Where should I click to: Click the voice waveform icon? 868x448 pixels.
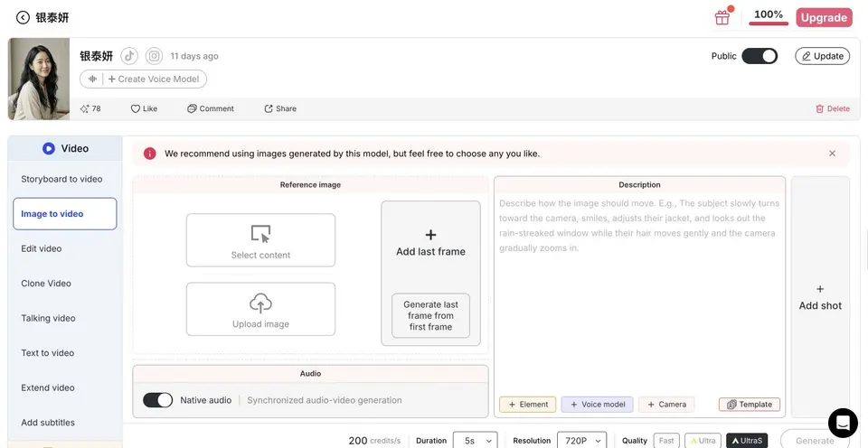pos(92,79)
